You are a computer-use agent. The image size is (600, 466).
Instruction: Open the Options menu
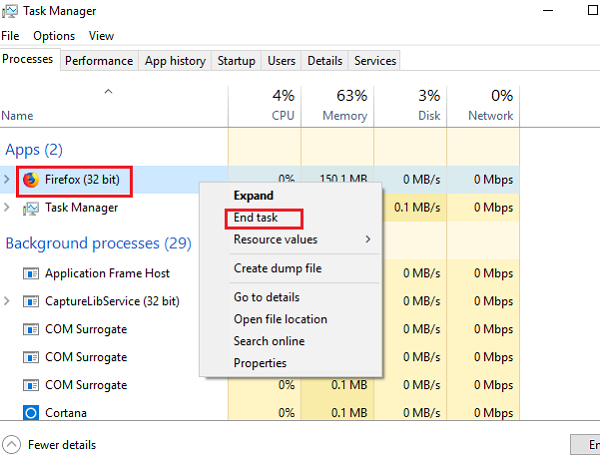click(54, 36)
